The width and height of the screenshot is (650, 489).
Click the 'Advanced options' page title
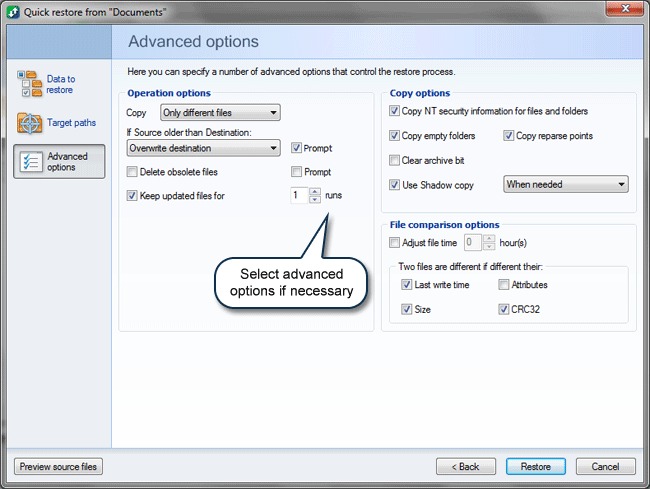pyautogui.click(x=193, y=41)
